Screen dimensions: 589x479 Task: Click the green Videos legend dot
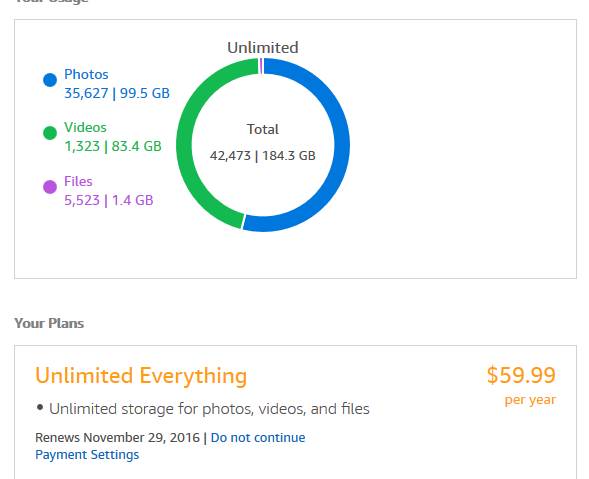point(50,133)
